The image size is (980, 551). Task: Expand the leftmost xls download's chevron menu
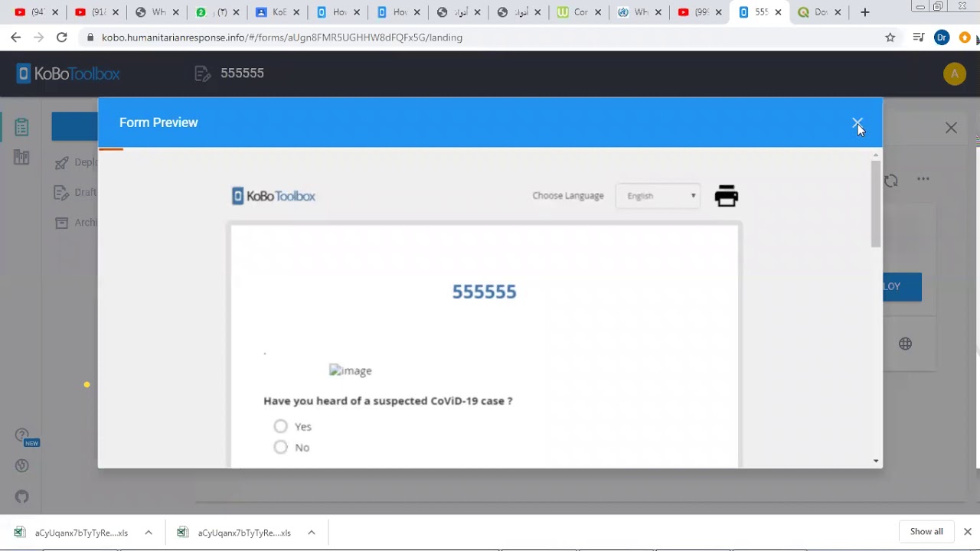149,533
